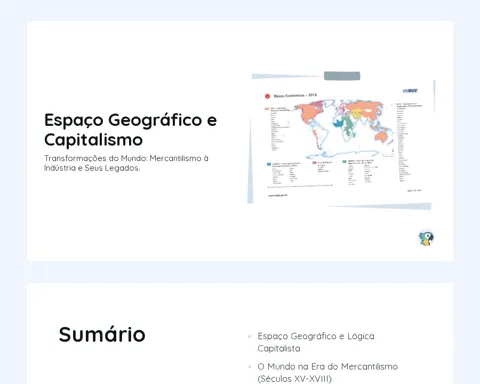Open 'O Mundo na Era do Mercantilismo' item
This screenshot has height=384, width=480.
327,372
